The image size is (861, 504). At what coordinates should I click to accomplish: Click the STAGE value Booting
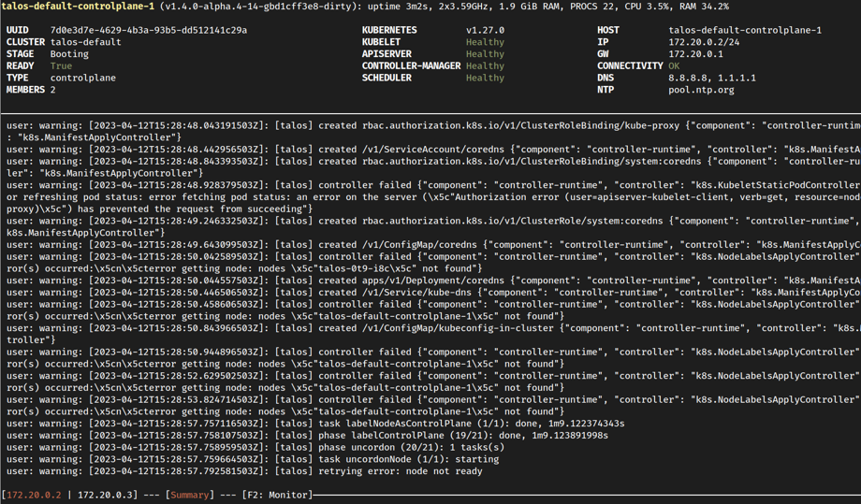(69, 54)
